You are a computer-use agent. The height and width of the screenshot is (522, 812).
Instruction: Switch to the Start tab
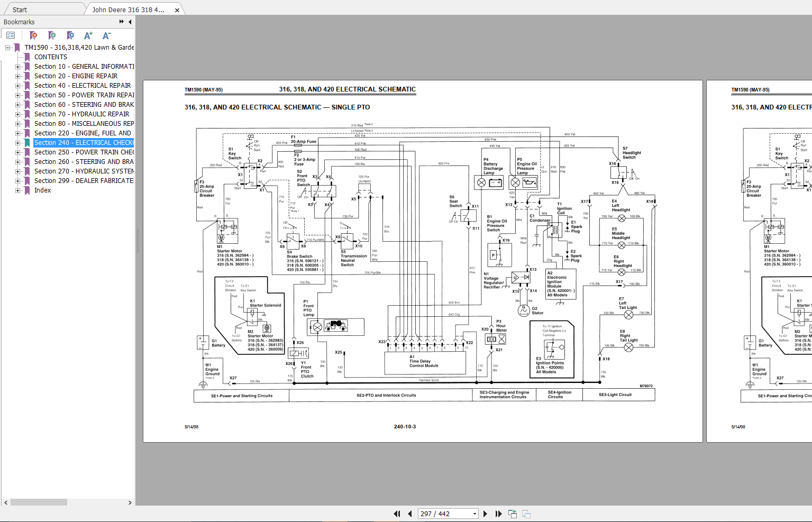[20, 10]
